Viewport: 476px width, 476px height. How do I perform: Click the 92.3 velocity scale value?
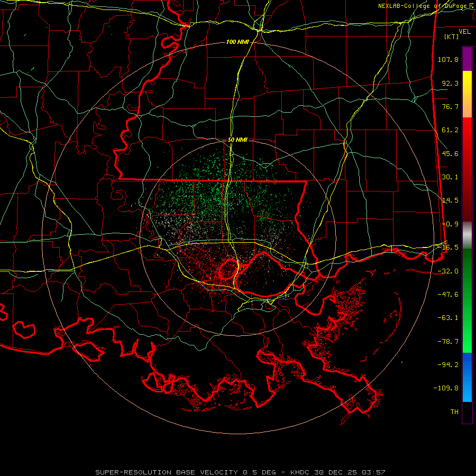pos(450,83)
